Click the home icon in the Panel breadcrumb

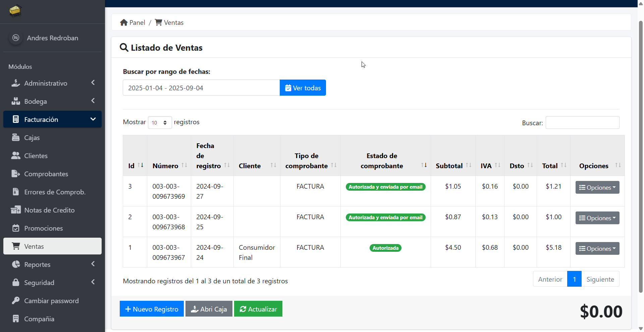coord(124,22)
